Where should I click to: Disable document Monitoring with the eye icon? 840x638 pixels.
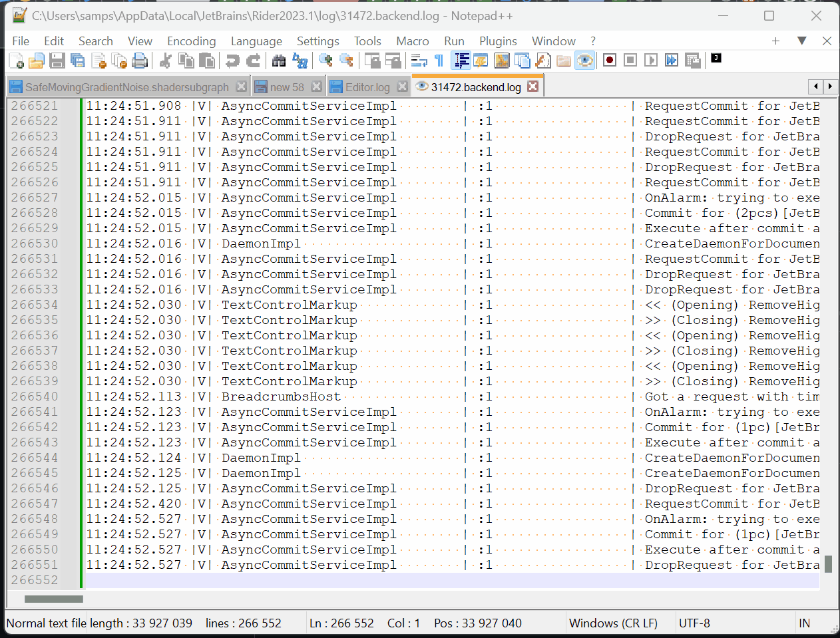[584, 60]
